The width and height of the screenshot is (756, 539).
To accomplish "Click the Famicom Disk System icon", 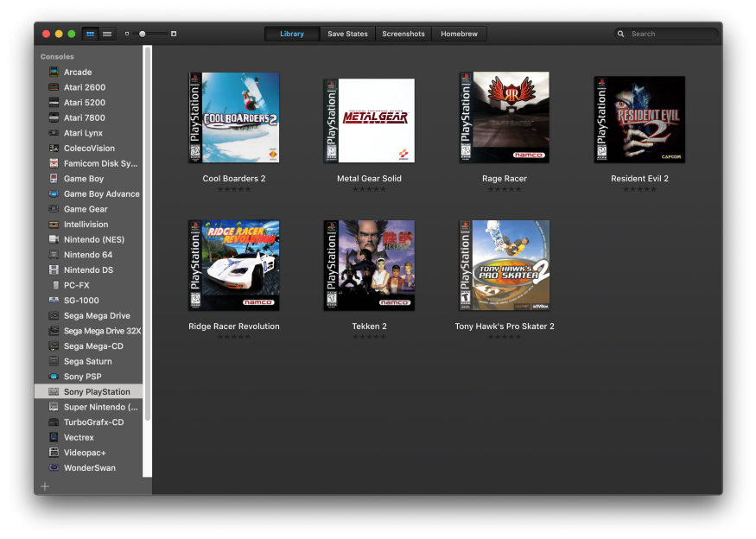I will pos(54,163).
